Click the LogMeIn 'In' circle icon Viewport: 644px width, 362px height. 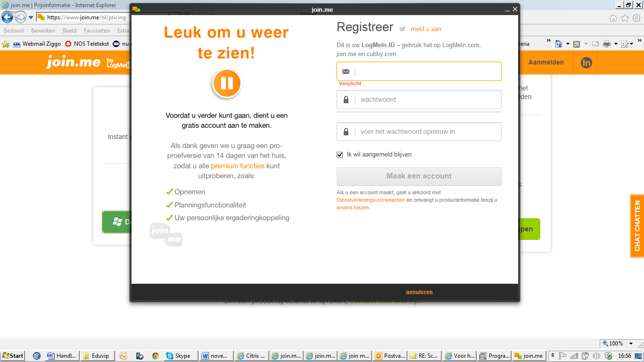click(586, 63)
